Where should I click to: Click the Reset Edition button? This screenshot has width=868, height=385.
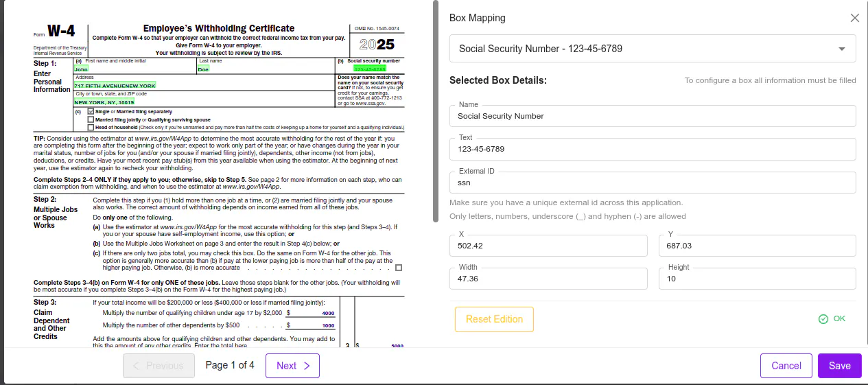coord(494,319)
